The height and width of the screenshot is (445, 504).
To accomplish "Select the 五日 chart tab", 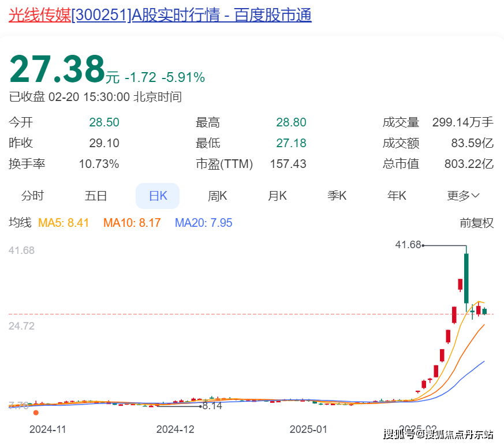I will (x=96, y=196).
